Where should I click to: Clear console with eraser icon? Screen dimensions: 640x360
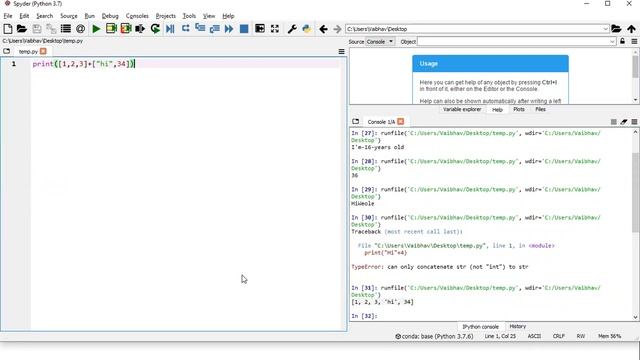point(624,122)
